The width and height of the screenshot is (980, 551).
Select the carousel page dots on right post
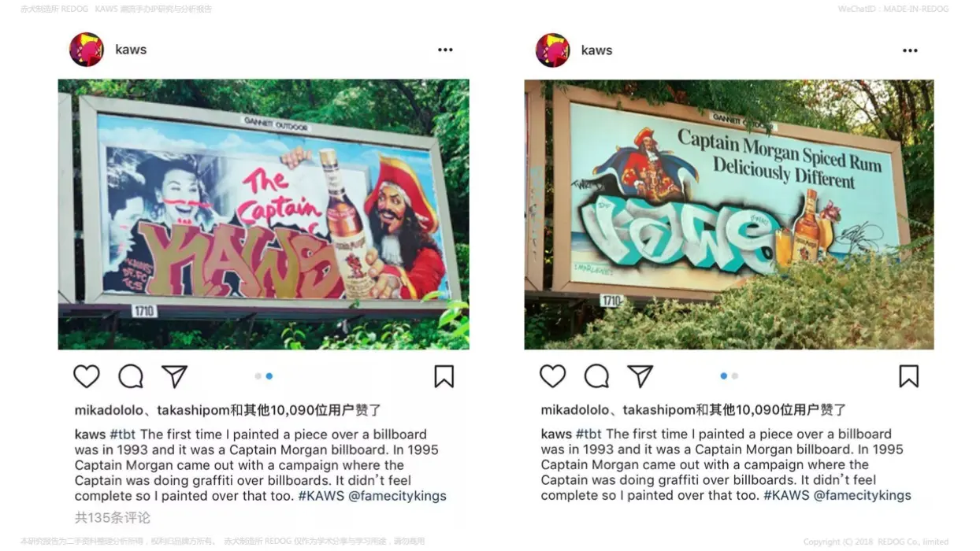729,376
